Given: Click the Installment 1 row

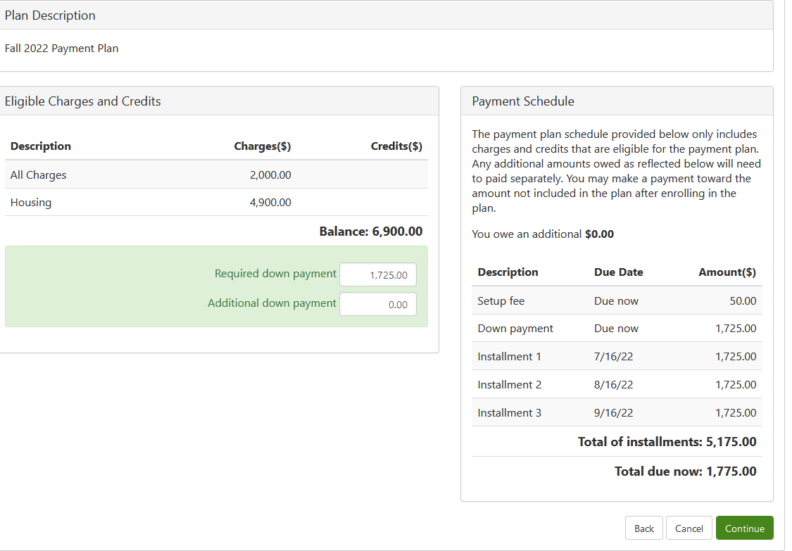Looking at the screenshot, I should [616, 356].
